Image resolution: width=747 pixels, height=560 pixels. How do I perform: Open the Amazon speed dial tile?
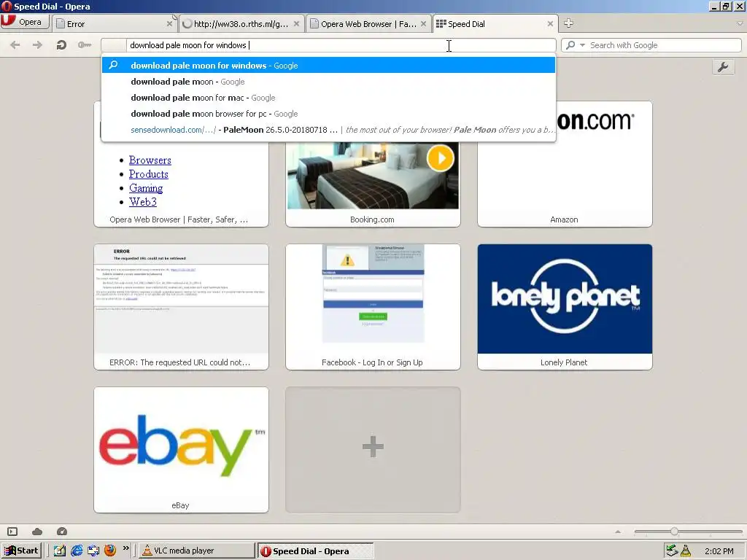565,183
